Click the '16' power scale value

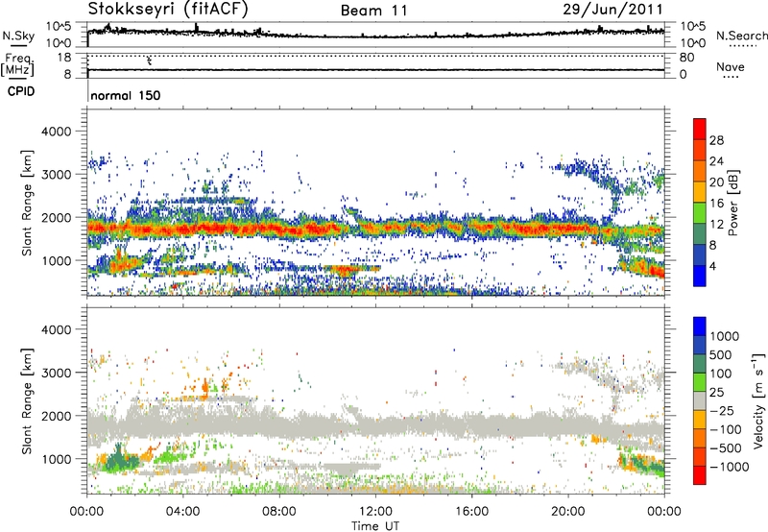coord(716,204)
